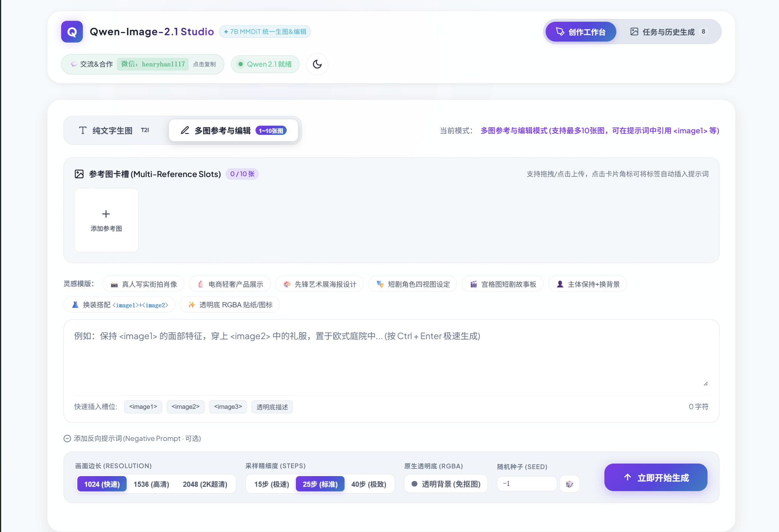Click the random seed dice icon

click(x=570, y=484)
